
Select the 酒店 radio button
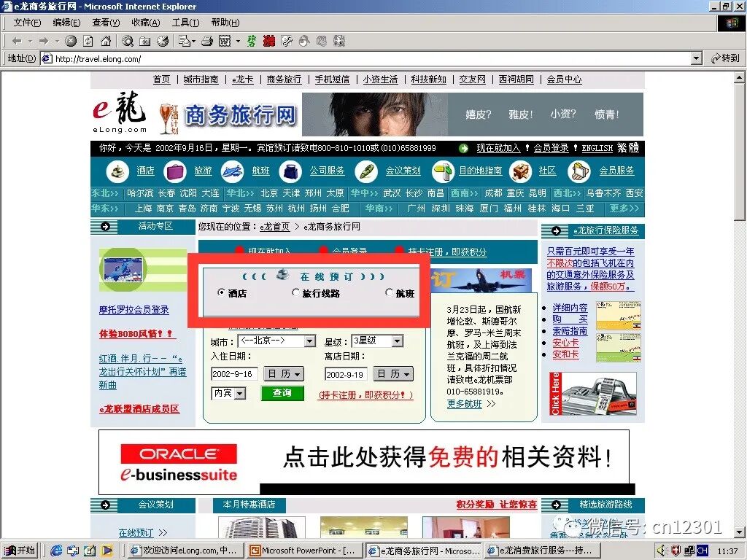click(x=220, y=292)
